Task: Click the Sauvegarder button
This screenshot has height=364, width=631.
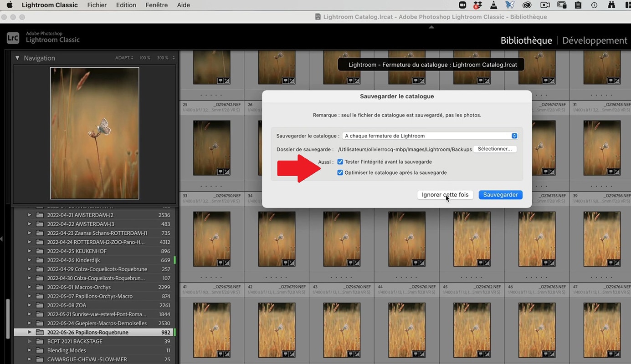Action: pos(500,195)
